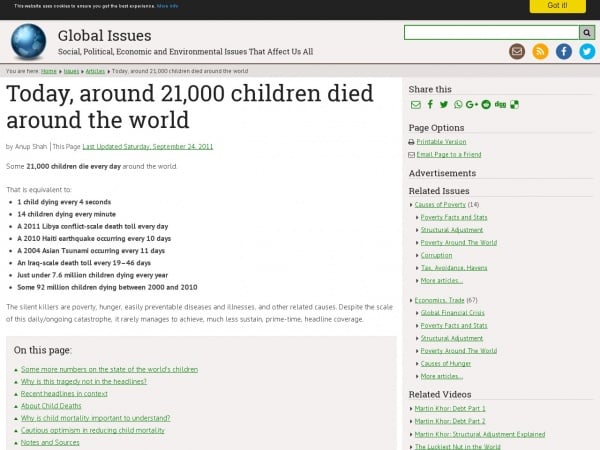Jump to About Child Deaths section
Viewport: 600px width, 450px height.
[51, 406]
